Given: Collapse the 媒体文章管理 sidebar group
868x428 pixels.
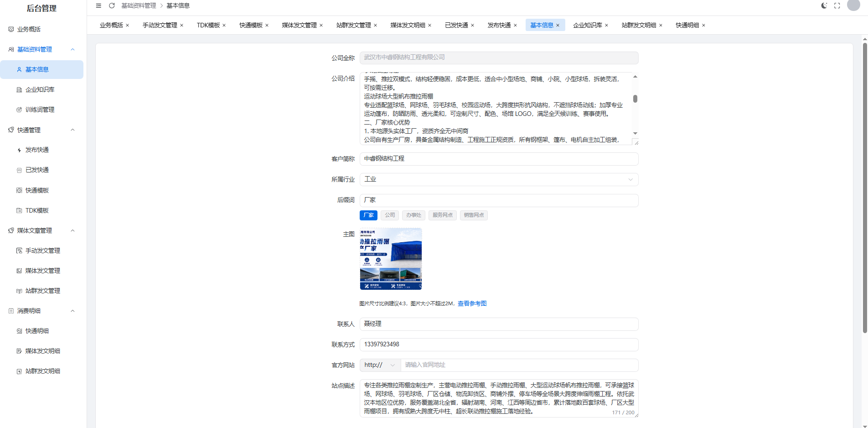Looking at the screenshot, I should point(41,230).
